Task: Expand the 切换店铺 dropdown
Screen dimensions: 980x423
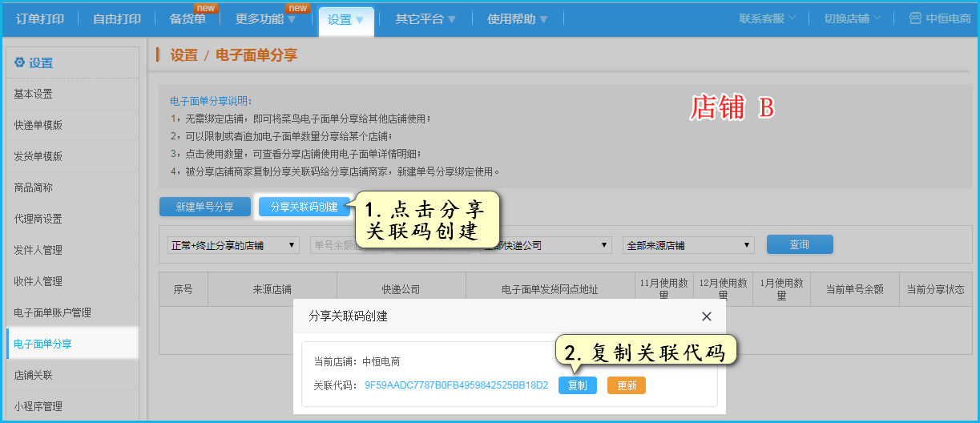Action: point(852,18)
